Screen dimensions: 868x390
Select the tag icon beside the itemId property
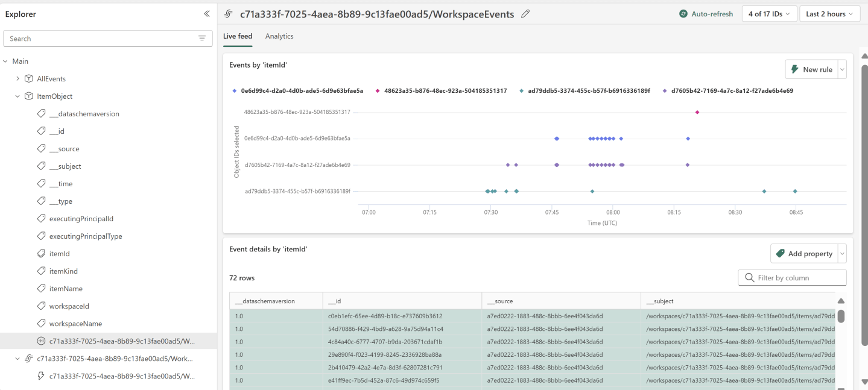pos(40,253)
